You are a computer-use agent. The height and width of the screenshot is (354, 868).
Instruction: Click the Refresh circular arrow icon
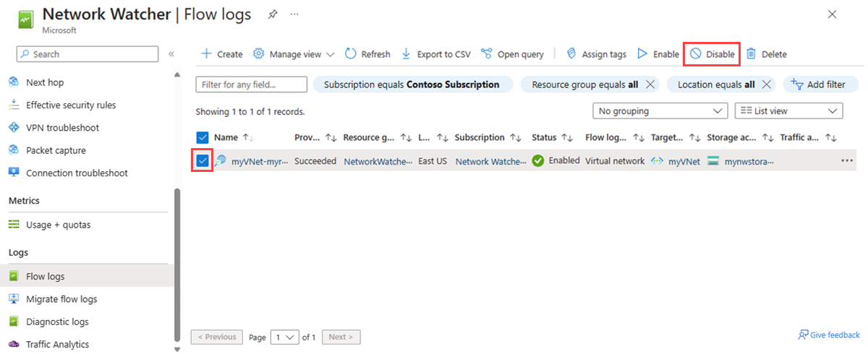pyautogui.click(x=351, y=54)
